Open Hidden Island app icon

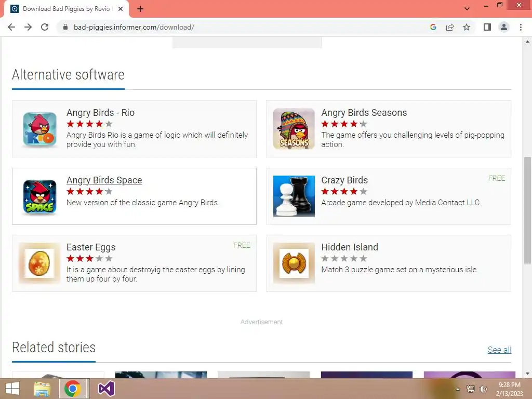[294, 263]
